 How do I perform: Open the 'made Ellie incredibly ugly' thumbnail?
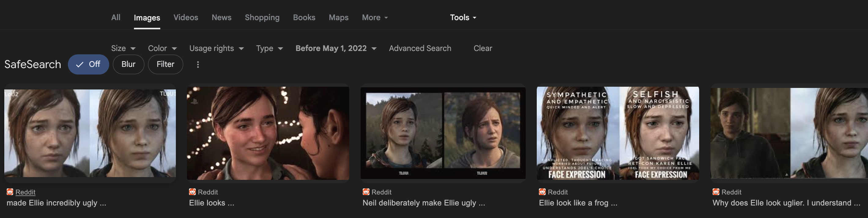point(90,133)
